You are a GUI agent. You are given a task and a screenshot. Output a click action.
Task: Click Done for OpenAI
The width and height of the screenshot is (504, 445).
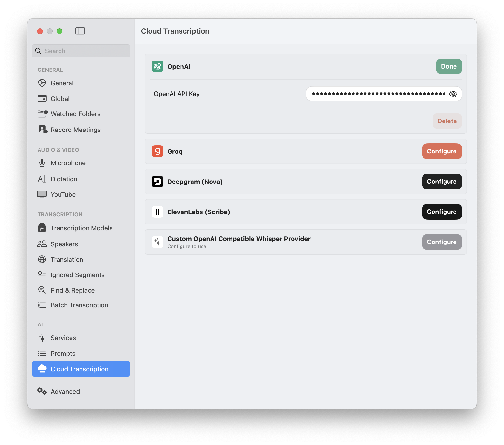(x=449, y=66)
